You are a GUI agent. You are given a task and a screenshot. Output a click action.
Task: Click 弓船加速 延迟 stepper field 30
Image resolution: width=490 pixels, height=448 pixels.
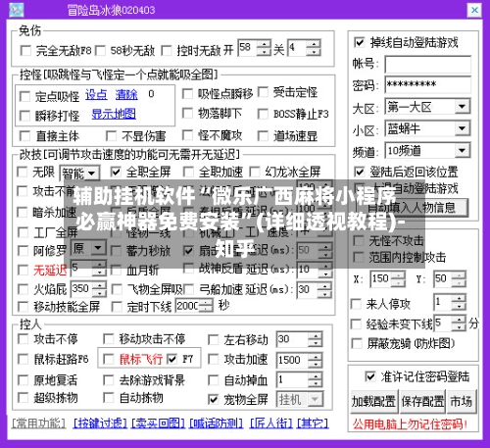pyautogui.click(x=314, y=289)
